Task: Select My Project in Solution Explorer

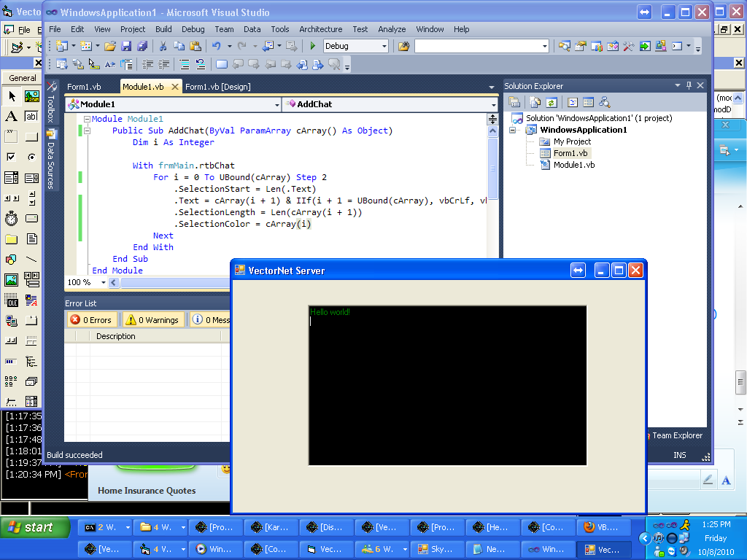Action: (572, 141)
